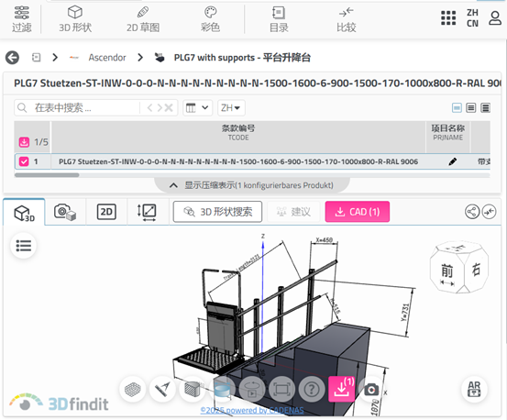Download with the CAD (1) button
Viewport: 507px width, 420px height.
tap(358, 212)
